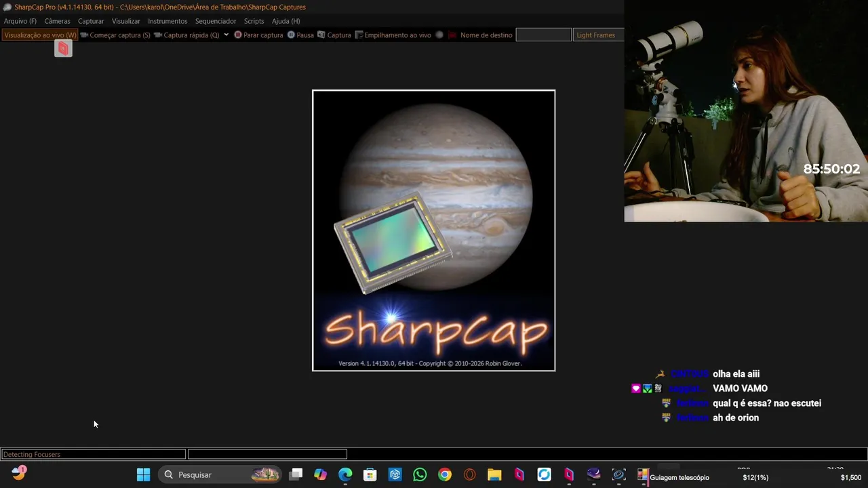The height and width of the screenshot is (488, 868).
Task: Click the red floating icon under toolbar
Action: click(63, 48)
